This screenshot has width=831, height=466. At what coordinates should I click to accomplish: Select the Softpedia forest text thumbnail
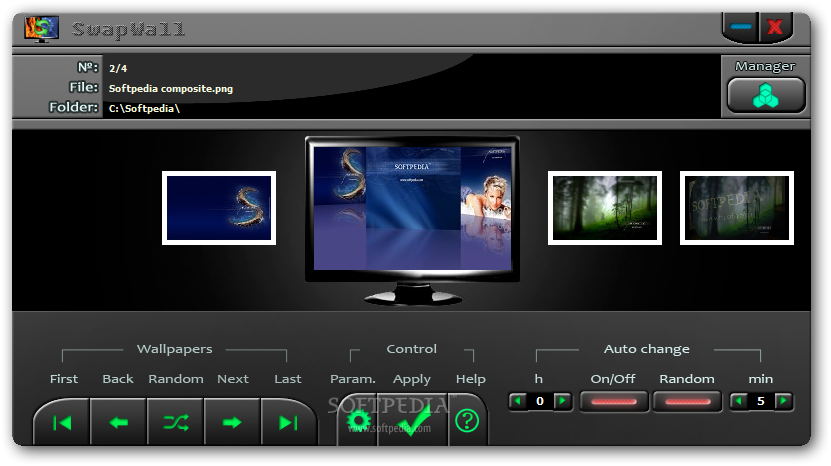(737, 208)
